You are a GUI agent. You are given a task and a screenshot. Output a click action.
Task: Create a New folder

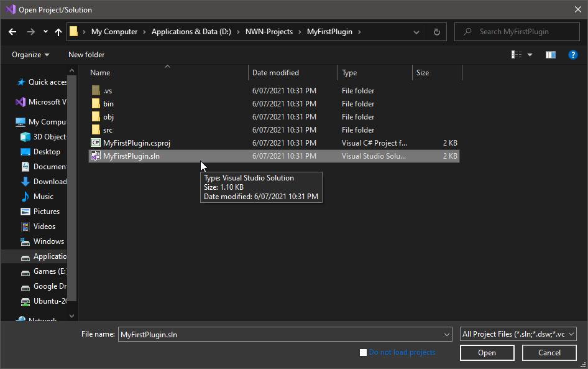click(x=86, y=55)
